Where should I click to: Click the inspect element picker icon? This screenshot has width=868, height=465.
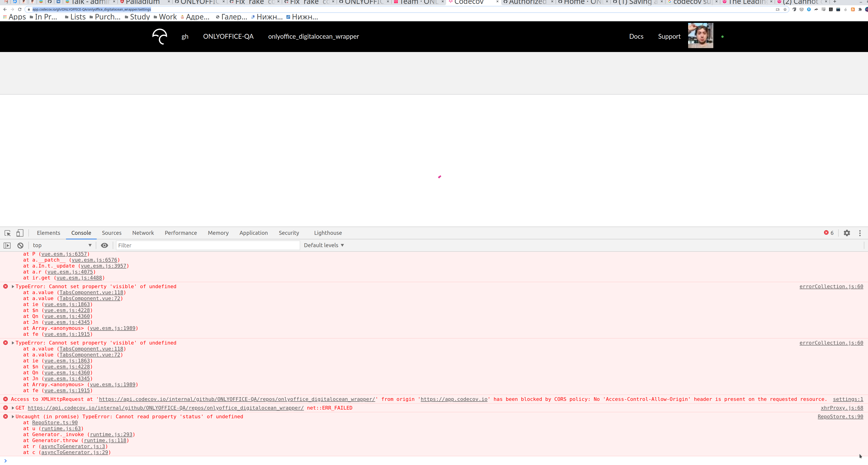coord(7,233)
